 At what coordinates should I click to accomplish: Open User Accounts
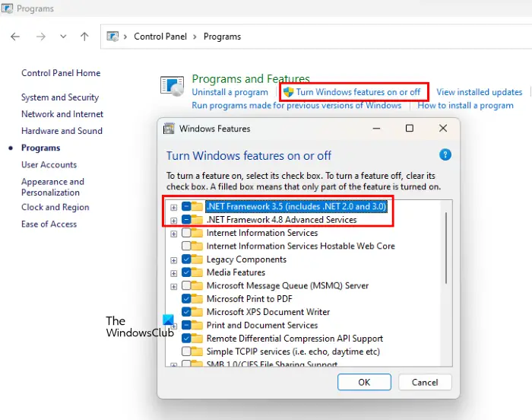click(49, 165)
